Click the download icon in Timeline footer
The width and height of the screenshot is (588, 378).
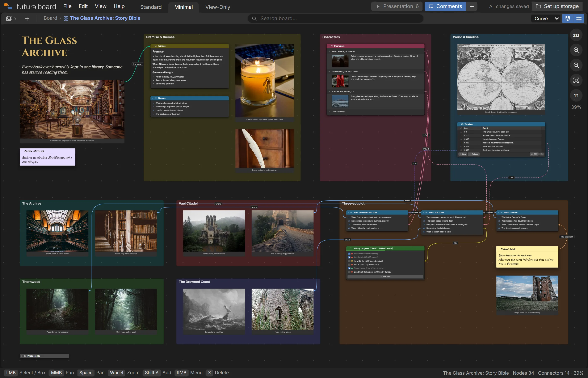[542, 154]
